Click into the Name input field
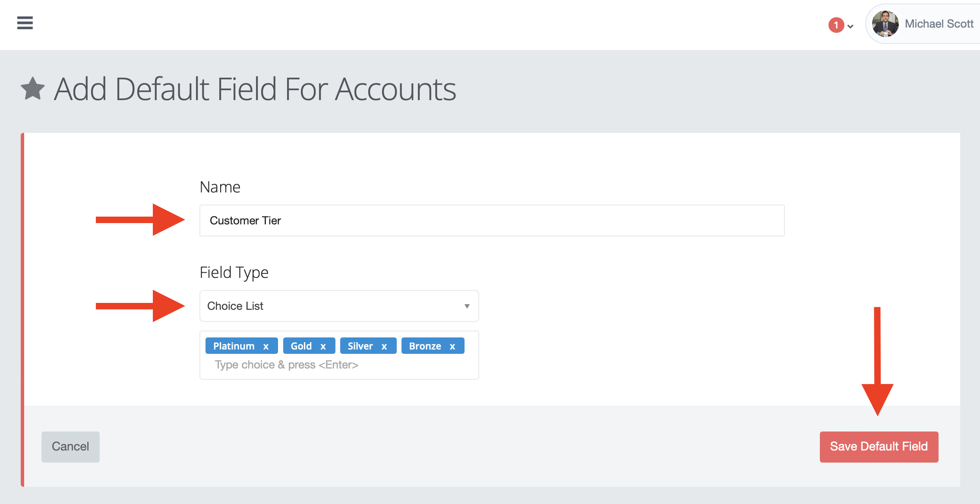Screen dimensions: 980x504 492,220
